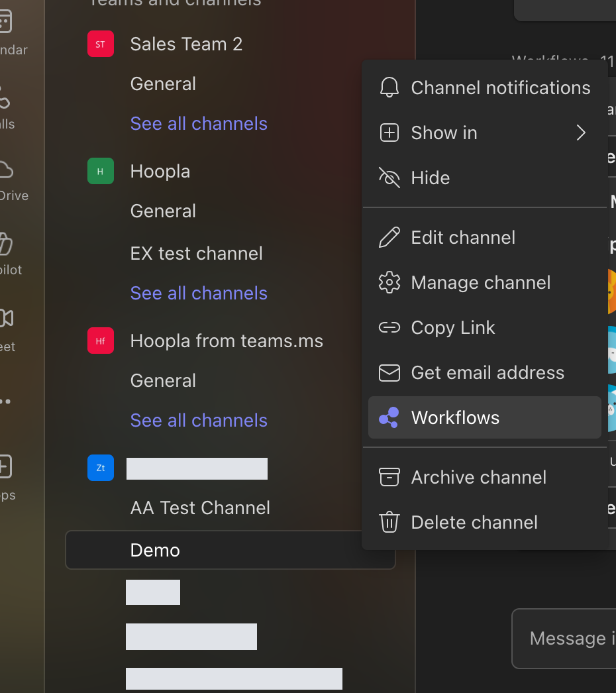
Task: Open Meet in the app sidebar
Action: [x=7, y=330]
